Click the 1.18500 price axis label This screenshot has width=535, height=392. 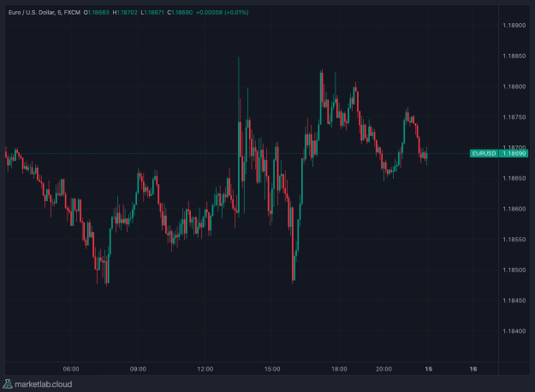[x=514, y=270]
